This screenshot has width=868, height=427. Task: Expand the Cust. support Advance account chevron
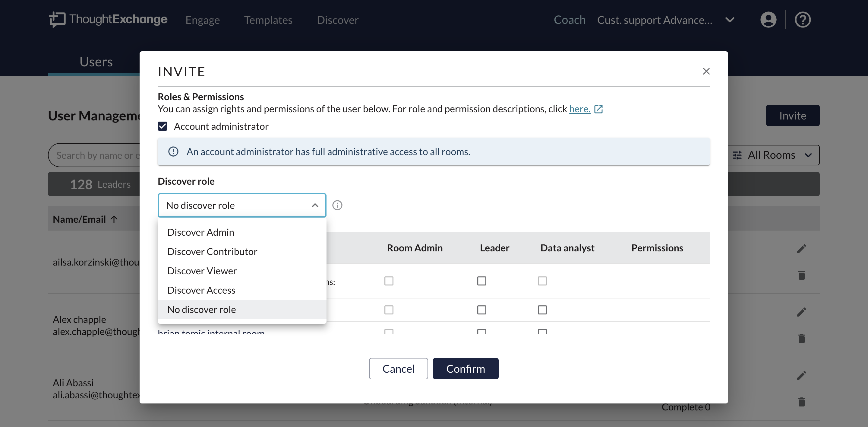coord(730,20)
